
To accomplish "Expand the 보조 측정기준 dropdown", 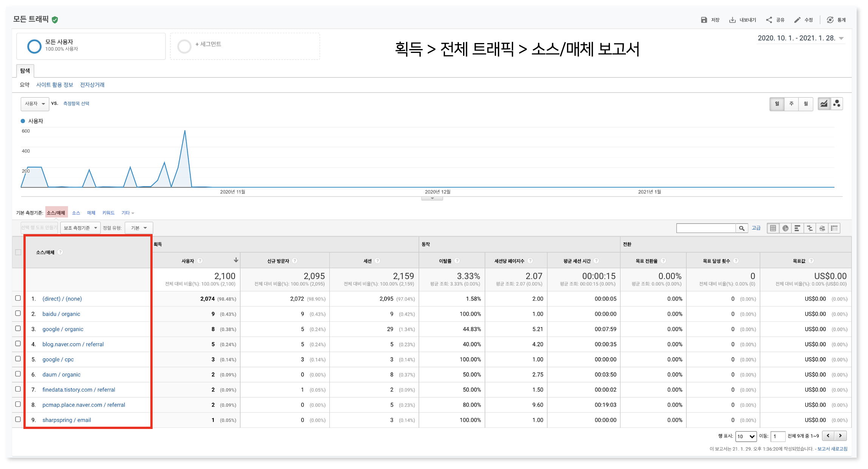I will pos(80,228).
